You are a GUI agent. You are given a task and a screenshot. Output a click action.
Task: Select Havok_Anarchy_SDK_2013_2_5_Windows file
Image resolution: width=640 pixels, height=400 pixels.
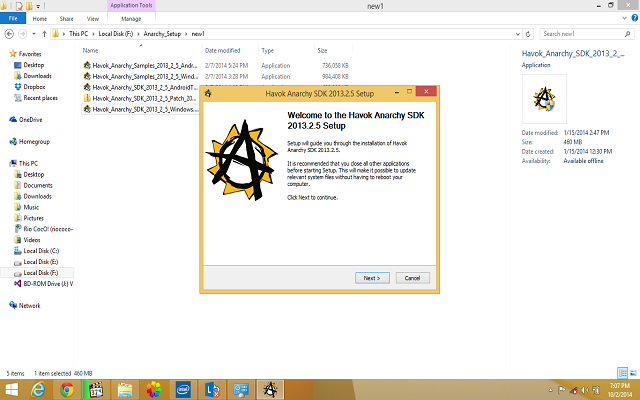tap(145, 109)
